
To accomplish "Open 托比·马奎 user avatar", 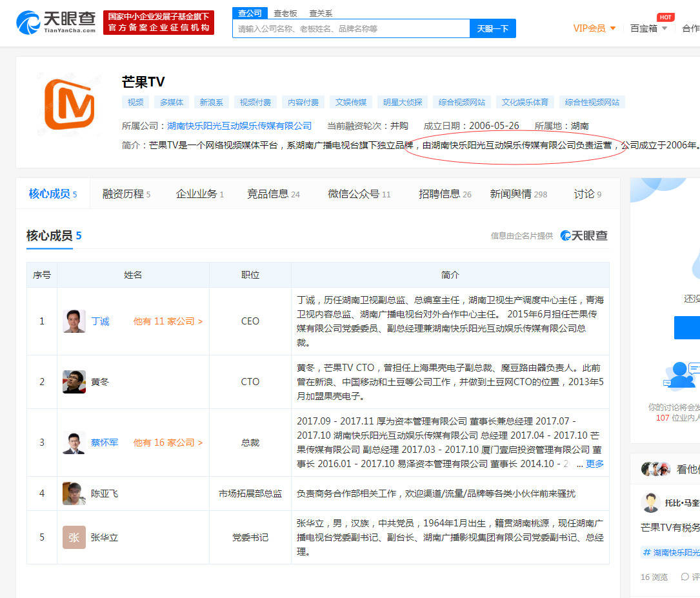I will point(651,503).
